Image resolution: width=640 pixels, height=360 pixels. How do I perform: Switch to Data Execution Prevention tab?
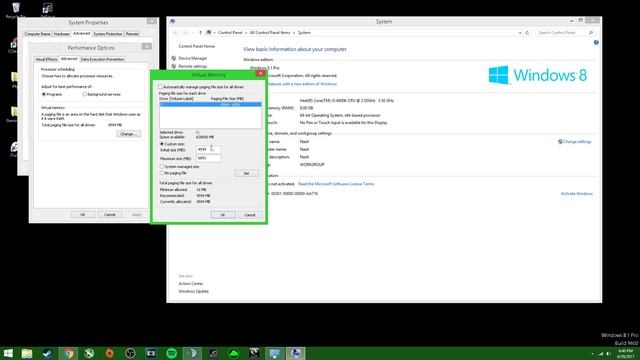pyautogui.click(x=102, y=59)
